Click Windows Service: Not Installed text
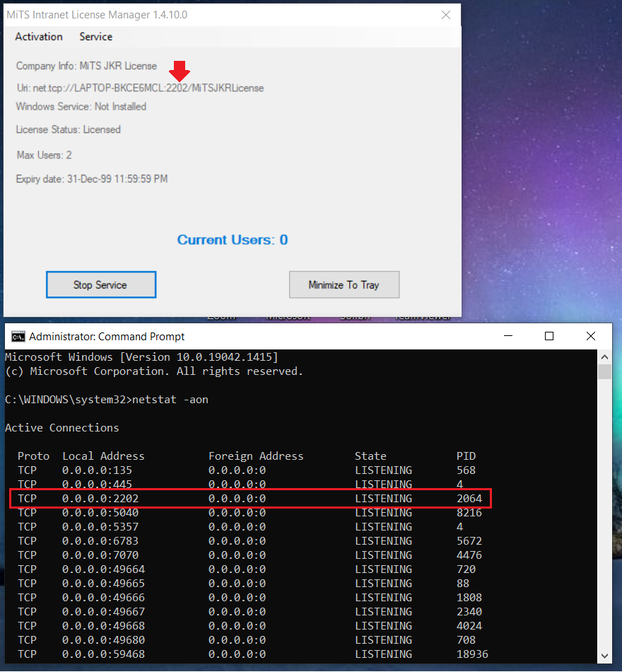The width and height of the screenshot is (622, 672). (x=81, y=107)
